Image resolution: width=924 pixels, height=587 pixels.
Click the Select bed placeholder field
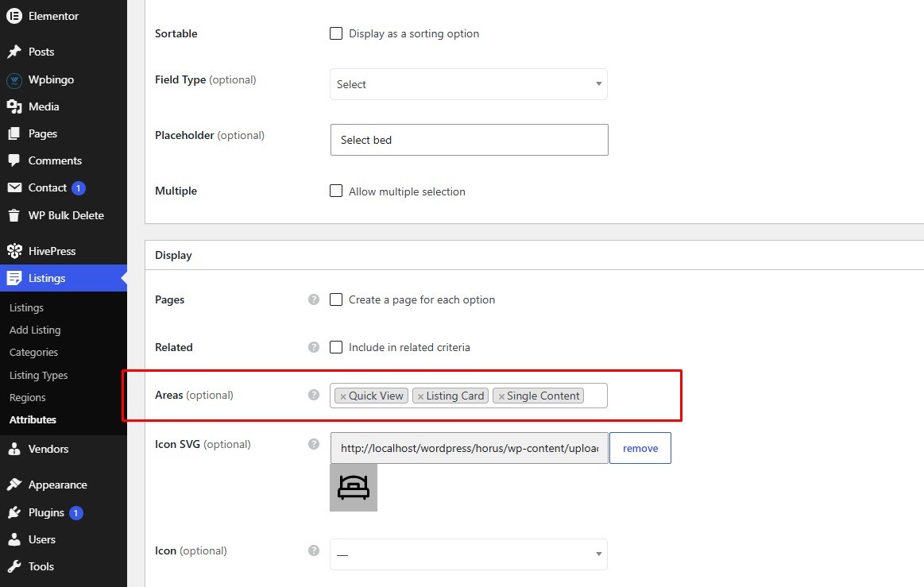click(x=469, y=140)
